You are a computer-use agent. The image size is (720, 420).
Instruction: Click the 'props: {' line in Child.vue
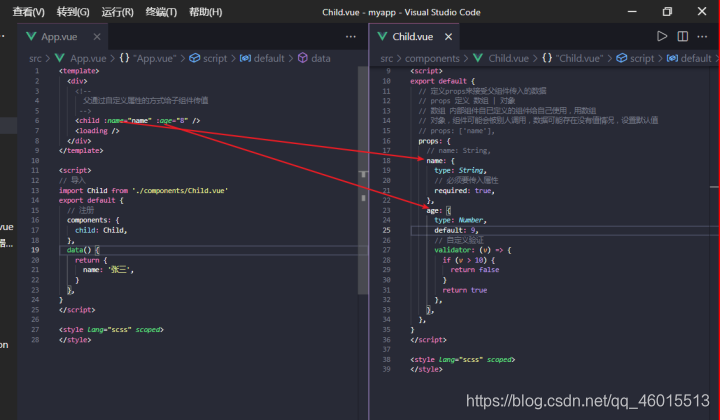[x=434, y=141]
